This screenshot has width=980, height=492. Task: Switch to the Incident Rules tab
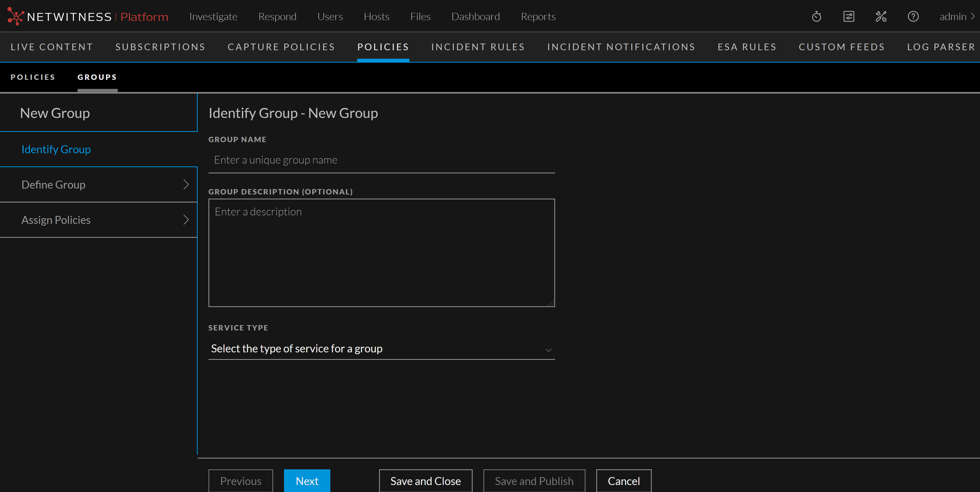[478, 47]
